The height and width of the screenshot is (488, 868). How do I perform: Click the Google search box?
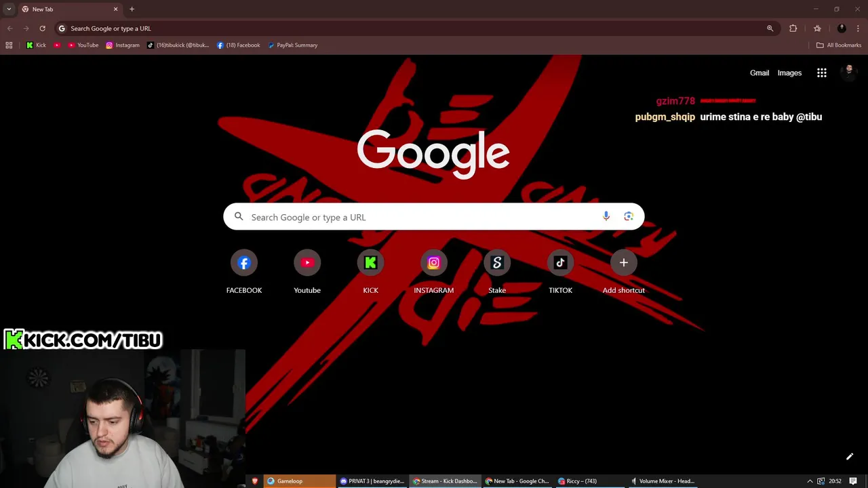pos(434,217)
